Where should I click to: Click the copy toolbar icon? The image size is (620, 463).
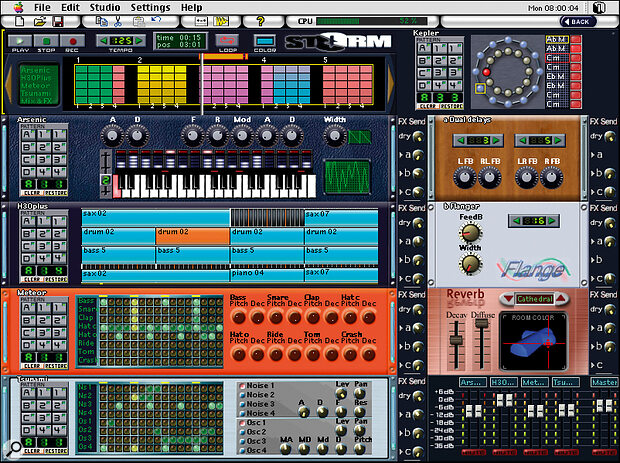click(x=102, y=22)
